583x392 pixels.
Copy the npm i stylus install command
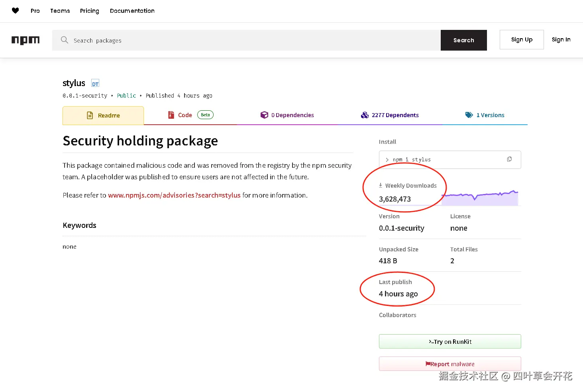[x=509, y=159]
